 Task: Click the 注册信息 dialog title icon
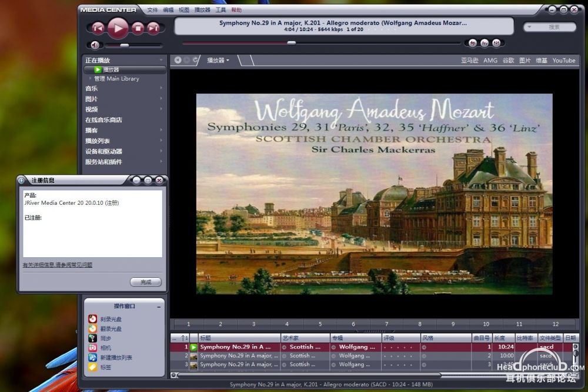click(22, 181)
